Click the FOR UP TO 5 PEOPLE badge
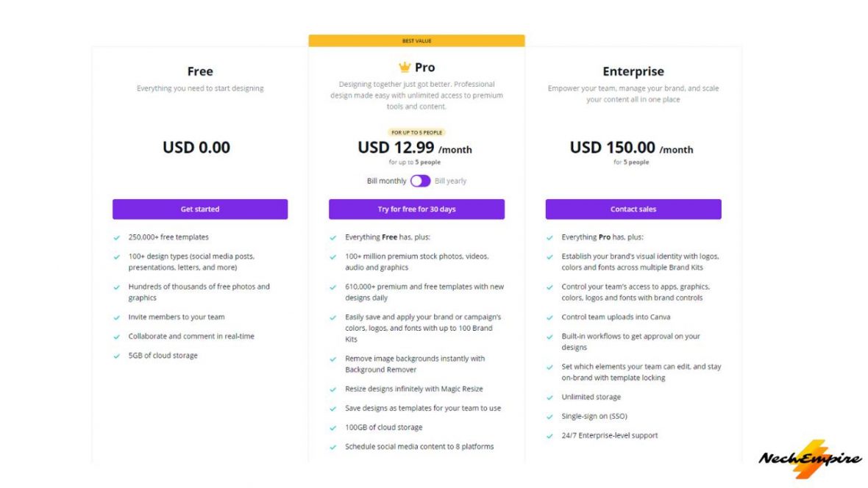Screen dimensions: 868x488 point(416,132)
